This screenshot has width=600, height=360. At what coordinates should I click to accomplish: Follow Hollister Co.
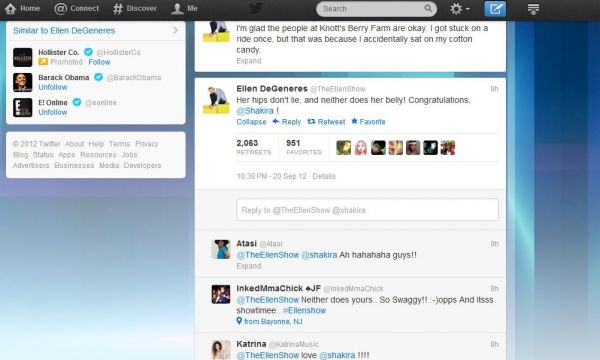click(x=99, y=62)
